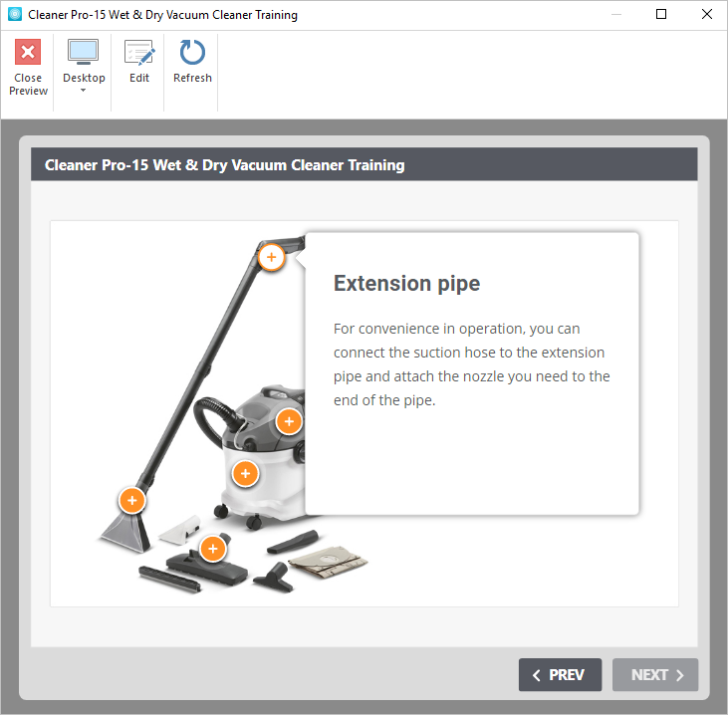The height and width of the screenshot is (715, 728).
Task: Open the hotspot on the gray motor head
Action: pyautogui.click(x=288, y=421)
